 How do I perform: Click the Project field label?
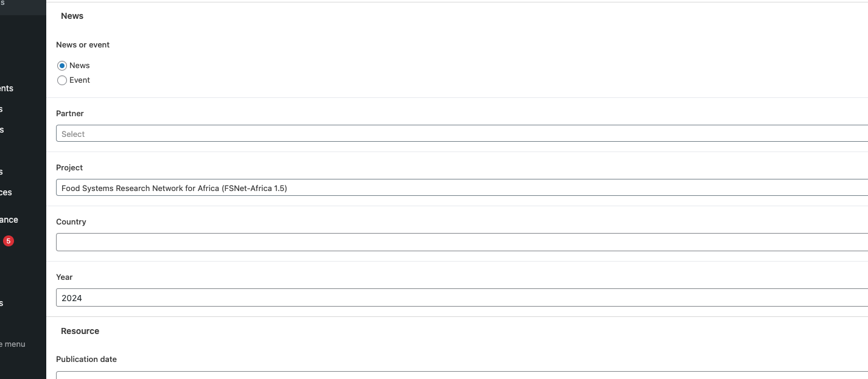[x=69, y=168]
